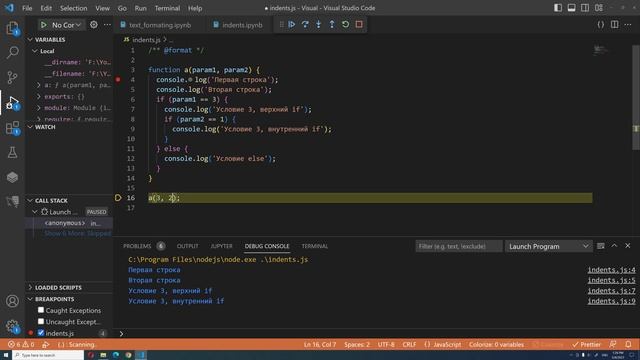Toggle Caught Exceptions checkbox
The image size is (640, 360).
click(41, 310)
